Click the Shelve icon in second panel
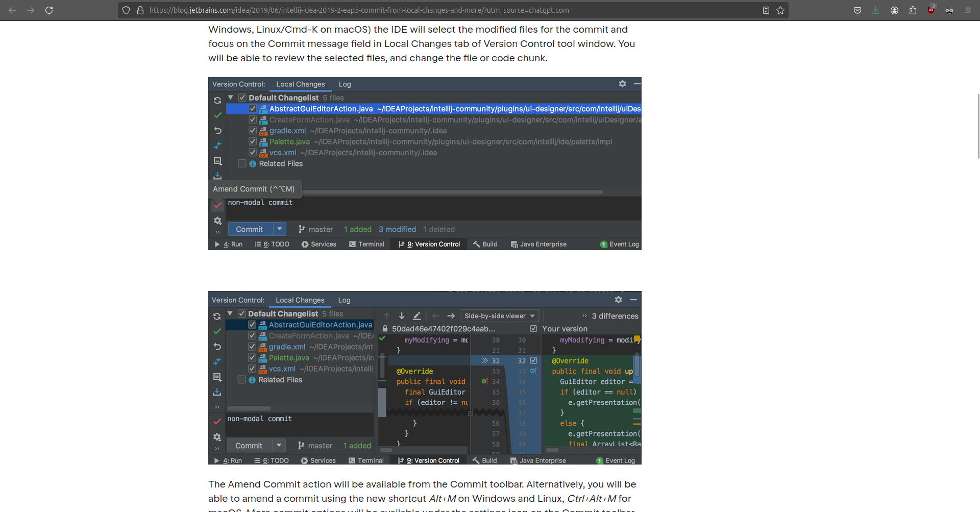 point(217,392)
